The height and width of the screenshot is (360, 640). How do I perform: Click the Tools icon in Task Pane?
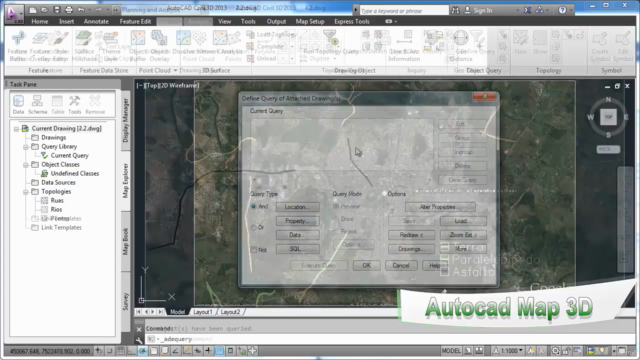pos(75,104)
